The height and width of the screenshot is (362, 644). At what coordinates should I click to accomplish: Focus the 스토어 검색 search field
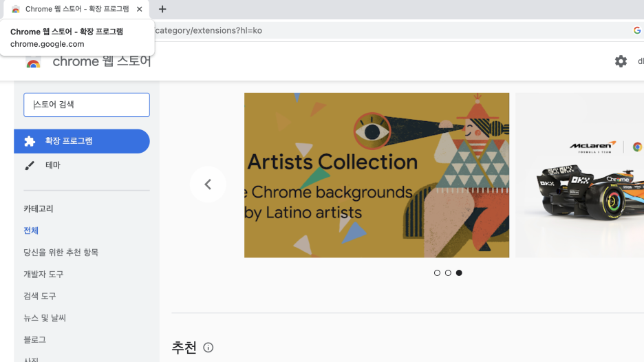coord(87,105)
